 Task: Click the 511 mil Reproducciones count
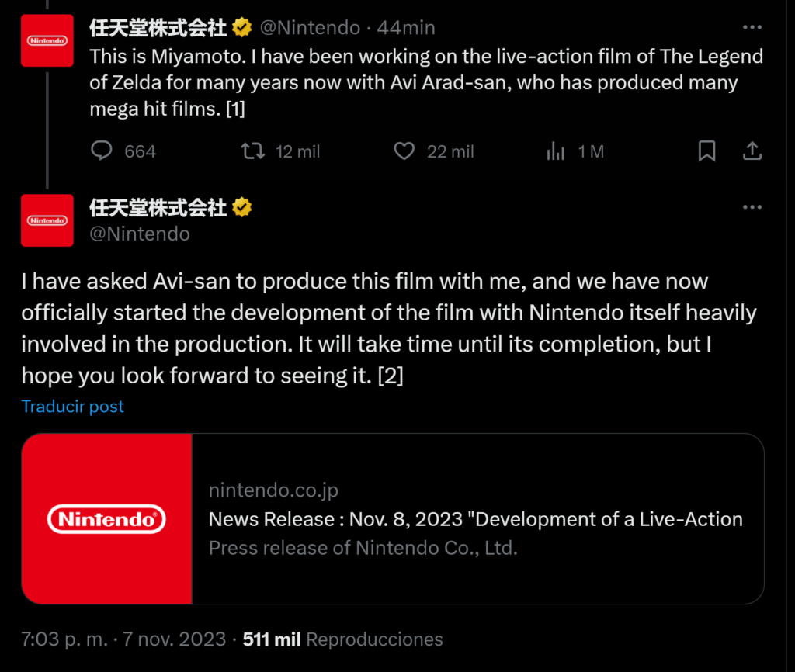tap(342, 639)
